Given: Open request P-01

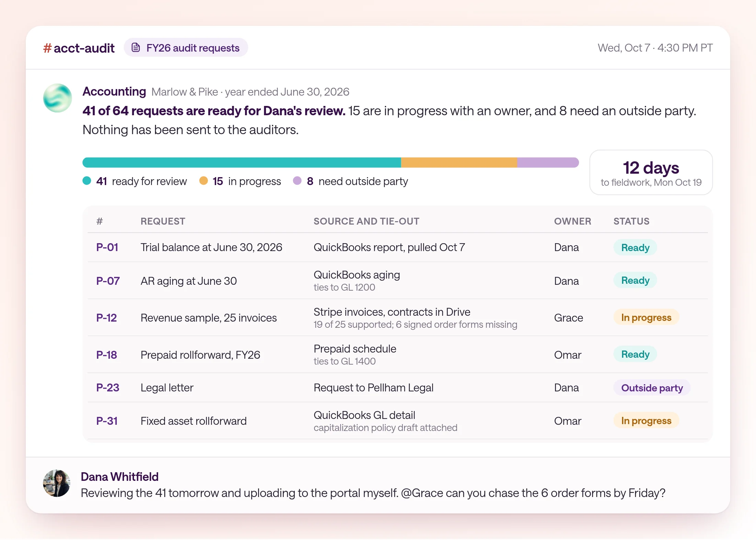Looking at the screenshot, I should click(107, 247).
